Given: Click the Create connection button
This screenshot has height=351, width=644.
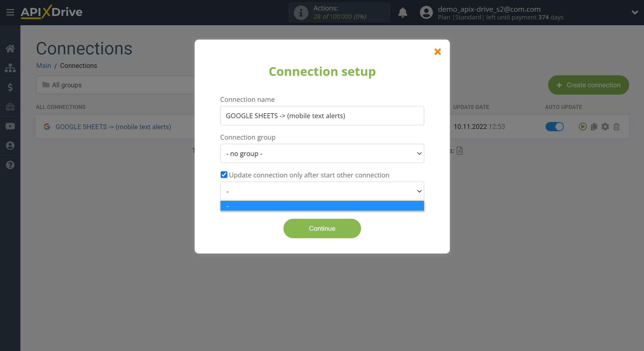Looking at the screenshot, I should click(588, 85).
